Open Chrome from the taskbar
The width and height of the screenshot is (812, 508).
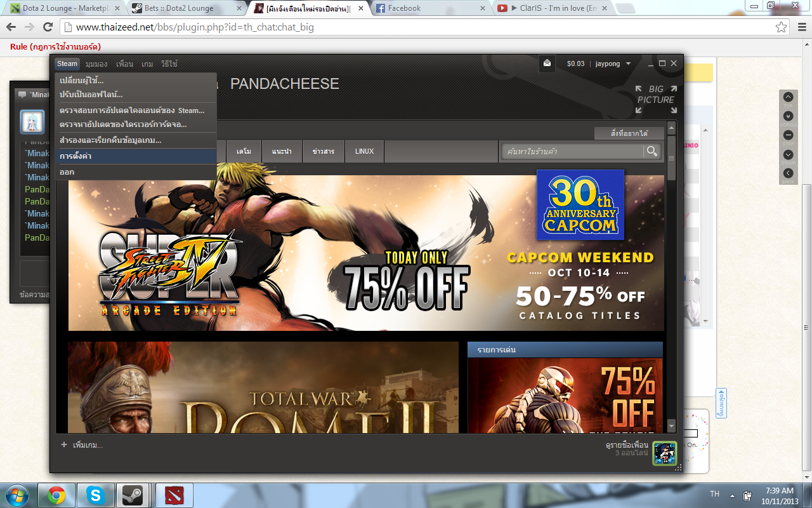(x=56, y=495)
